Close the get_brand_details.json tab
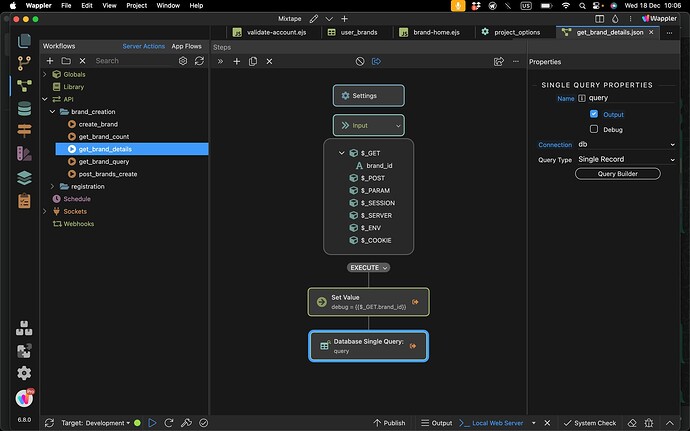Viewport: 690px width, 431px height. point(651,32)
